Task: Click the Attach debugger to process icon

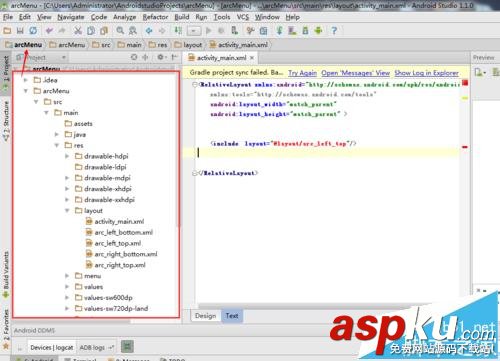Action: (235, 31)
